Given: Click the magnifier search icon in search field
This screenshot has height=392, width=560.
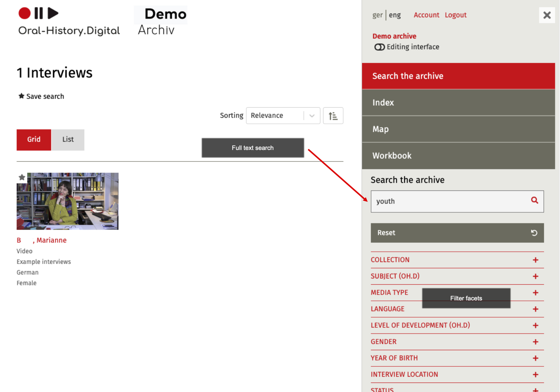Looking at the screenshot, I should coord(534,200).
